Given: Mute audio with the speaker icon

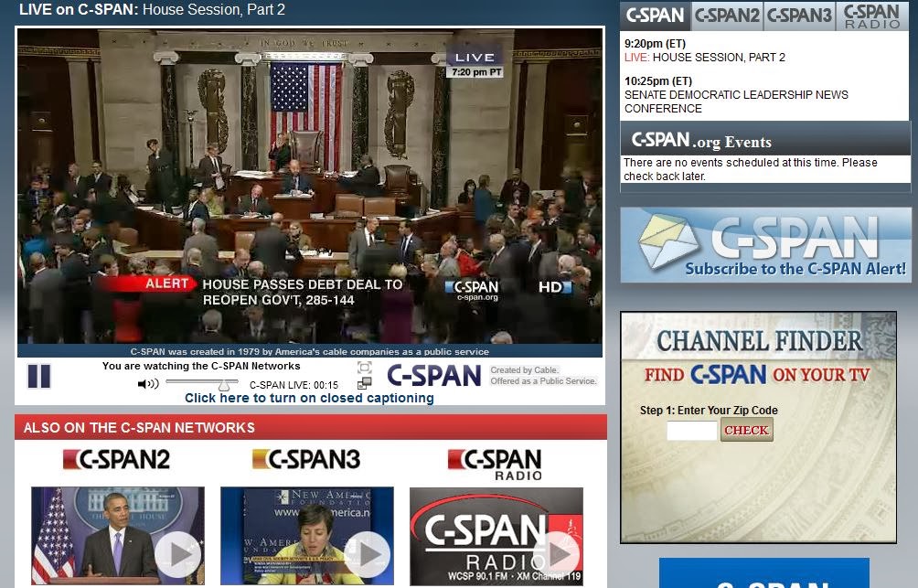Looking at the screenshot, I should [148, 384].
